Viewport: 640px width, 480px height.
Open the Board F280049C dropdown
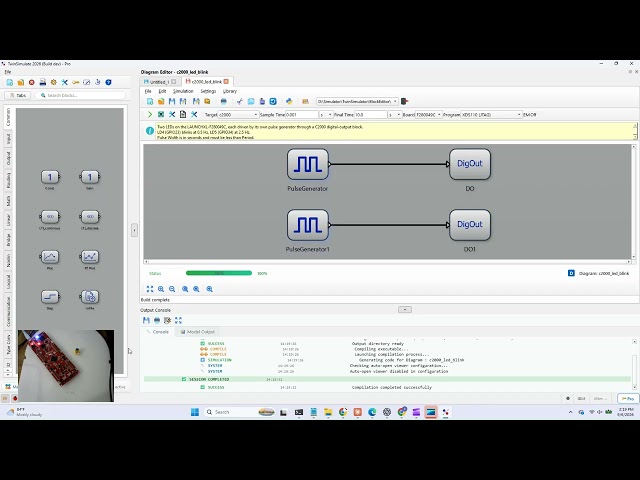439,115
